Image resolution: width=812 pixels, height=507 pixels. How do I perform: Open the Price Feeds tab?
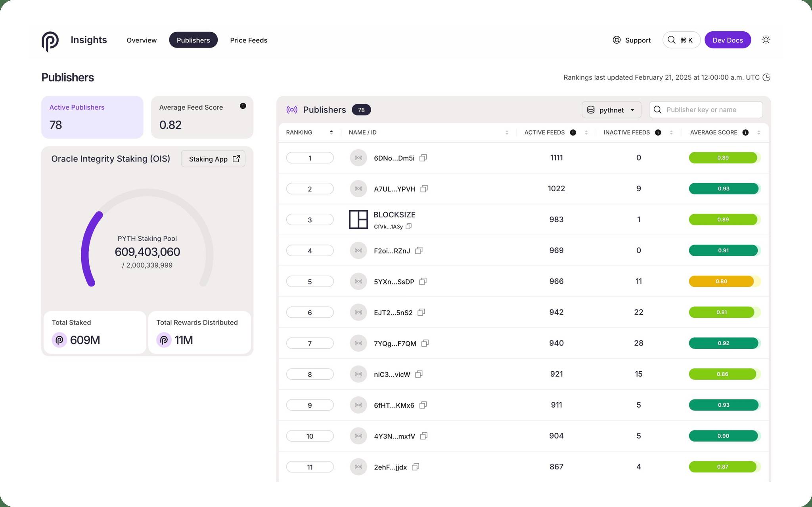pos(249,40)
